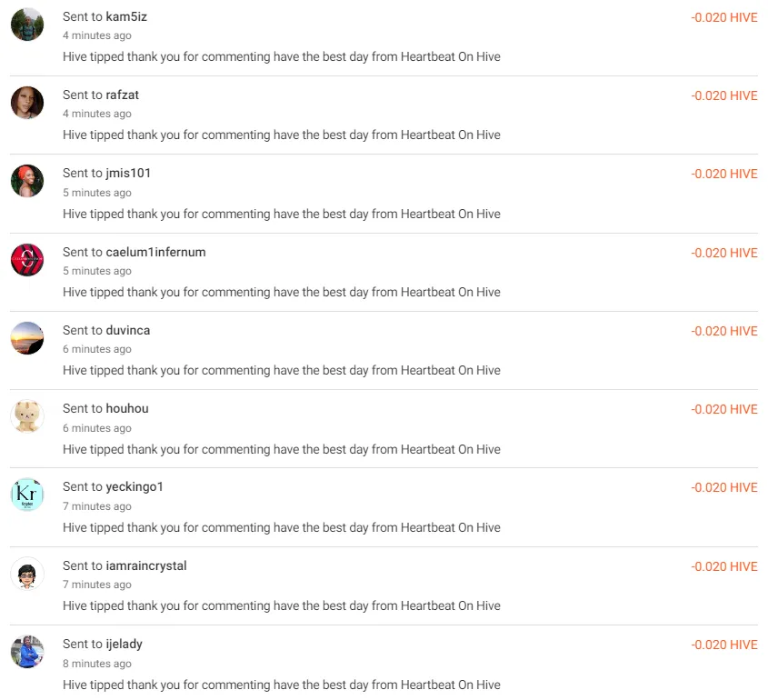Image resolution: width=768 pixels, height=700 pixels.
Task: Click ijelady's avatar photo
Action: tap(27, 652)
